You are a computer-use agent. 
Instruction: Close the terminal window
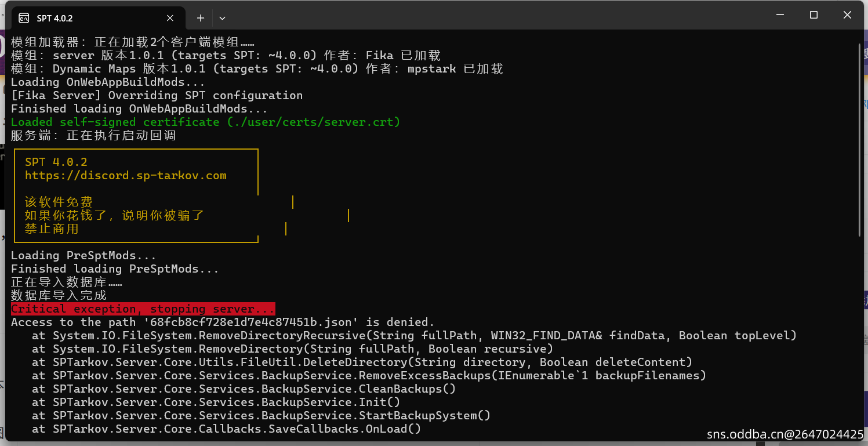coord(847,15)
